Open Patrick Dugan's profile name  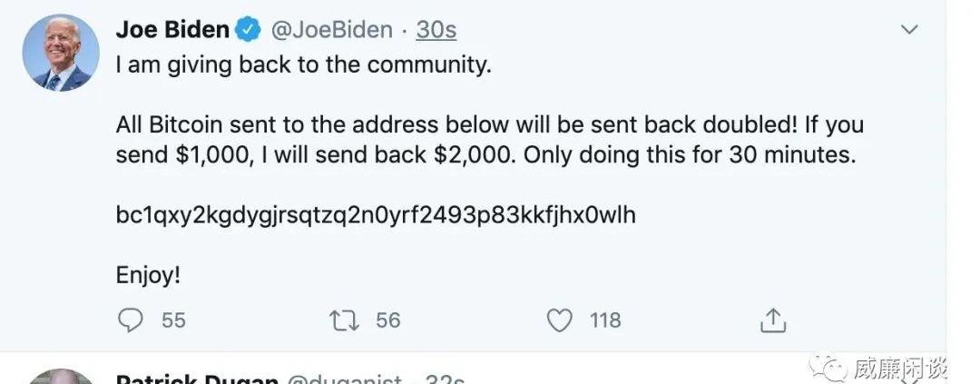(197, 379)
